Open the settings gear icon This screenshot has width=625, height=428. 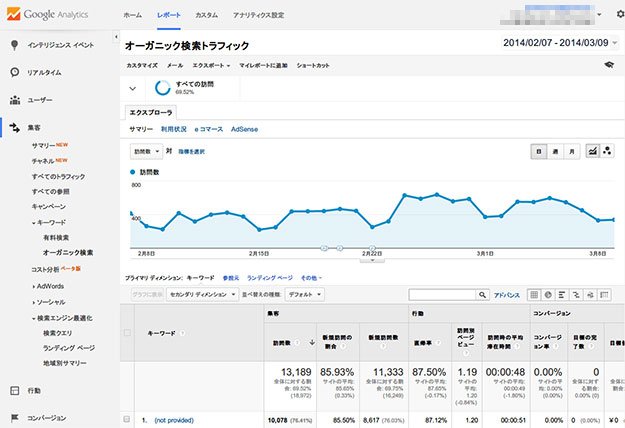621,14
